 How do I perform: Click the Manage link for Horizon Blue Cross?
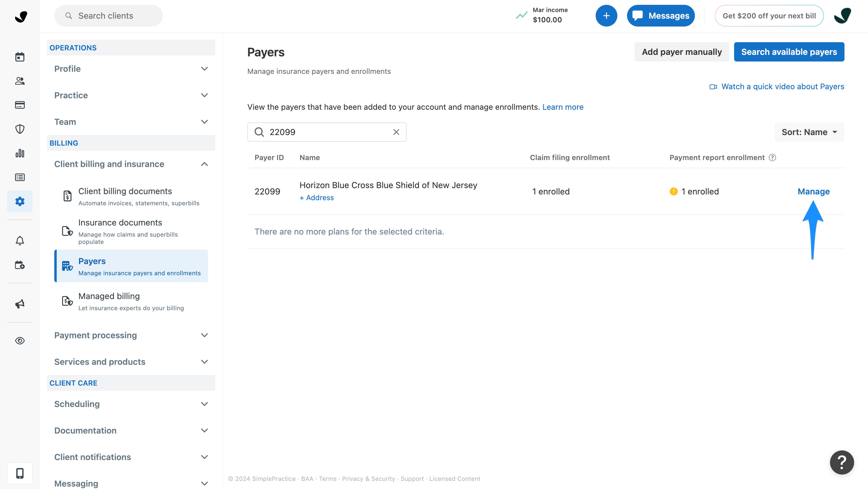[x=813, y=191]
